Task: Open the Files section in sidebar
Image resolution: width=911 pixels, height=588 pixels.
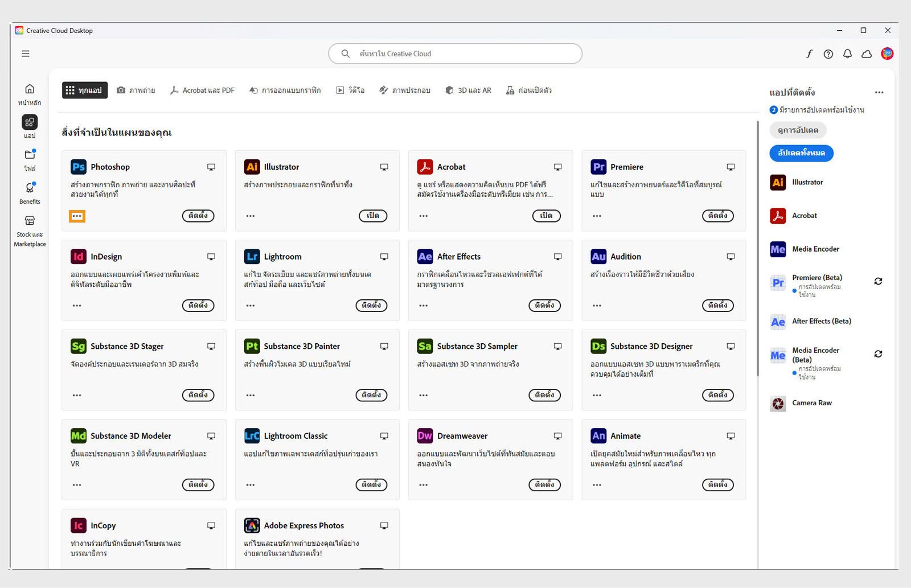Action: point(30,160)
